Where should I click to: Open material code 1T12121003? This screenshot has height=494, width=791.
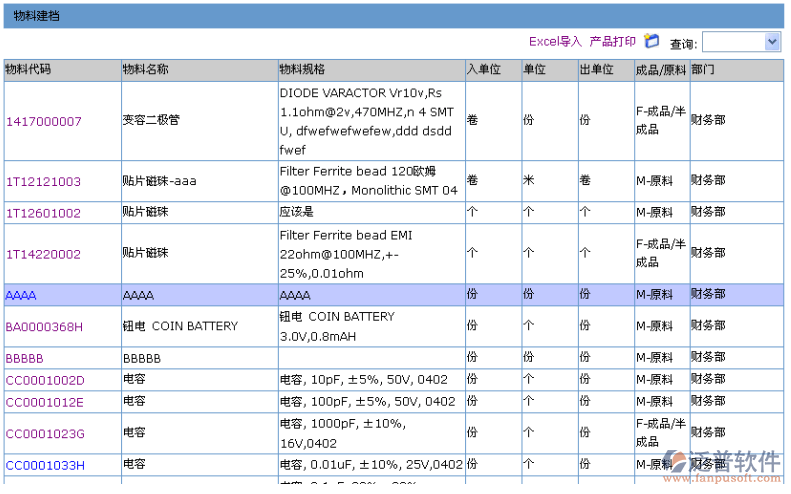43,182
